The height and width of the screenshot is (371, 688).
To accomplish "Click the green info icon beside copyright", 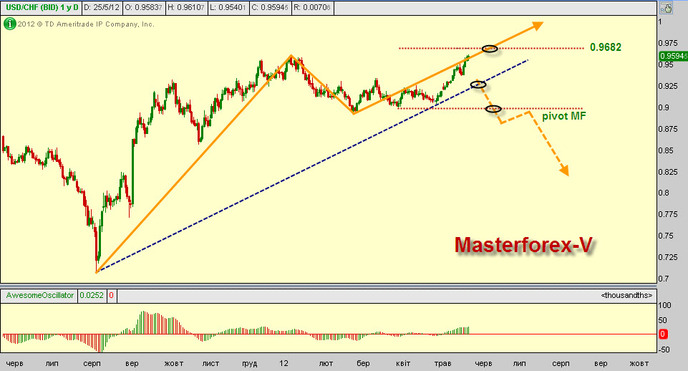I will click(9, 24).
